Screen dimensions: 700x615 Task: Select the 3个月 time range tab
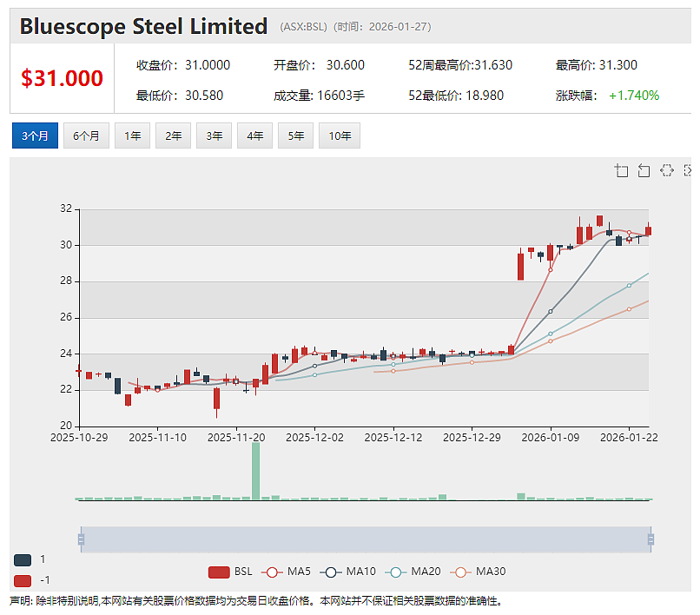click(x=35, y=136)
